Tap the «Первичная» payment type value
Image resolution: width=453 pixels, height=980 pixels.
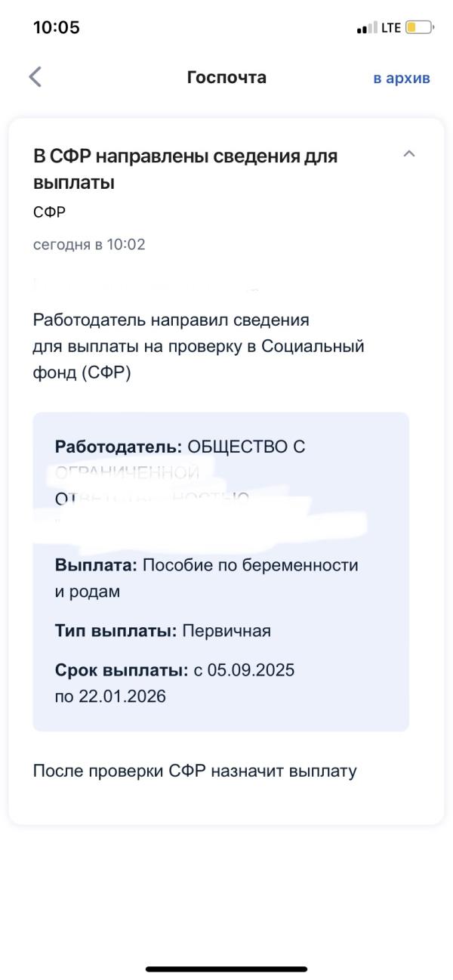point(226,630)
